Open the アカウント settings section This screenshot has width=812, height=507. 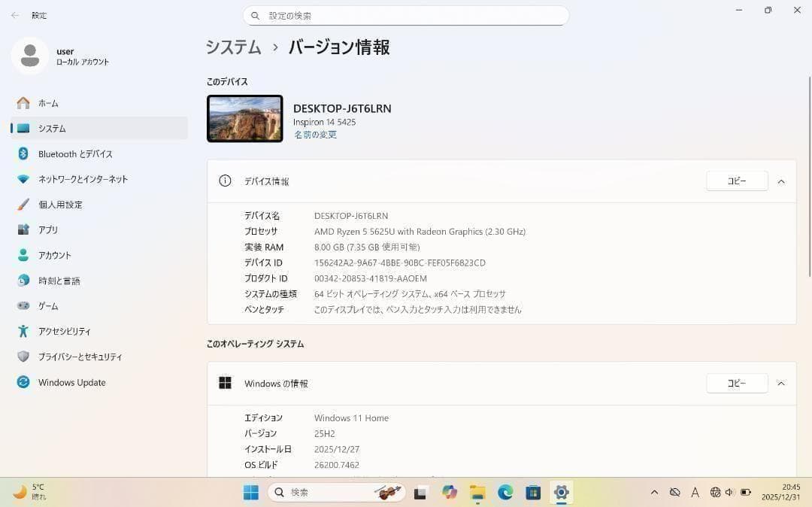(x=54, y=255)
